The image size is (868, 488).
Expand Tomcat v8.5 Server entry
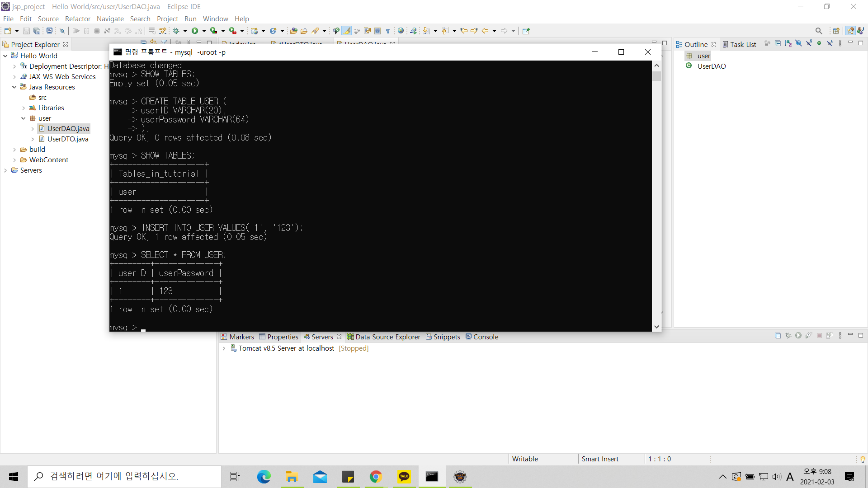224,348
